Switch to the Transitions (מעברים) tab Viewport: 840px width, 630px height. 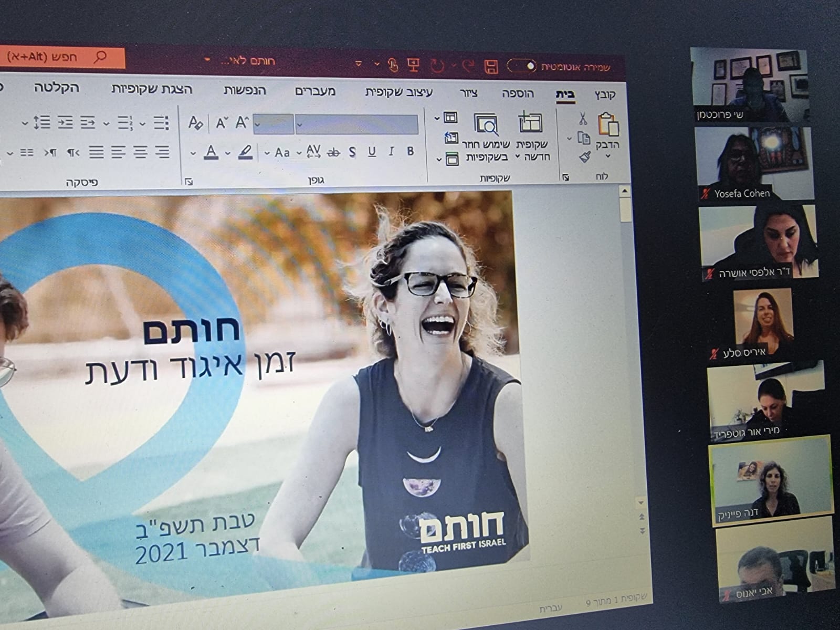(315, 91)
